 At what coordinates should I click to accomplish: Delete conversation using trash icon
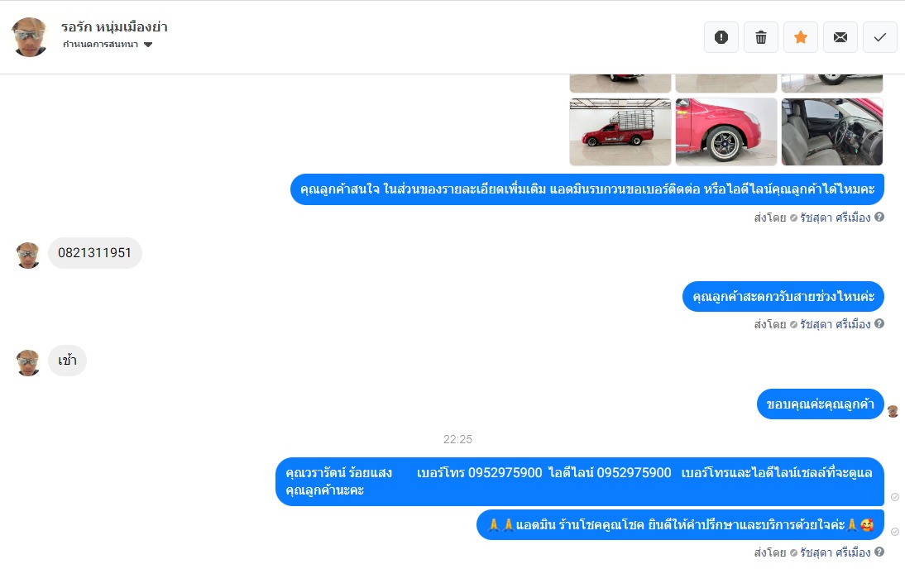(x=761, y=37)
